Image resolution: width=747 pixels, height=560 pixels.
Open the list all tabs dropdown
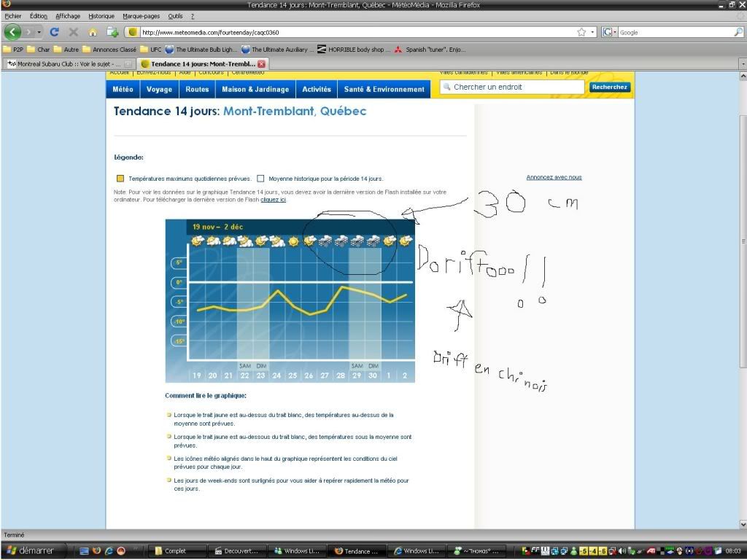point(743,64)
